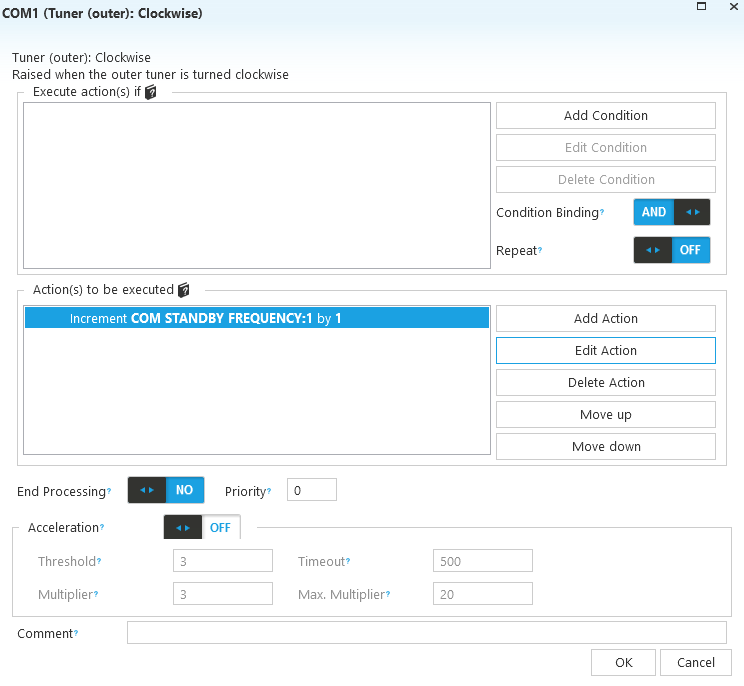Confirm the dialog with OK
744x686 pixels.
coord(623,662)
